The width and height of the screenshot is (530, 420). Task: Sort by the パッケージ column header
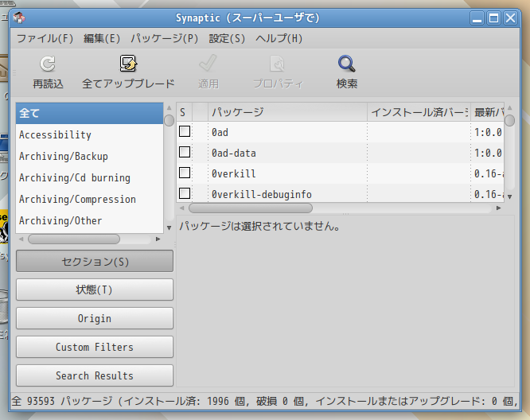click(287, 112)
